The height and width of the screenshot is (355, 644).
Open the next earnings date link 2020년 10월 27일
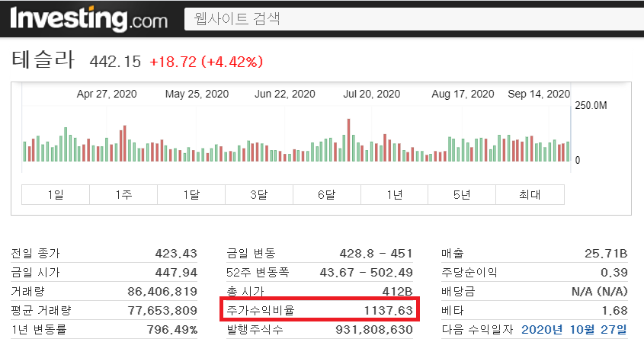pyautogui.click(x=574, y=330)
